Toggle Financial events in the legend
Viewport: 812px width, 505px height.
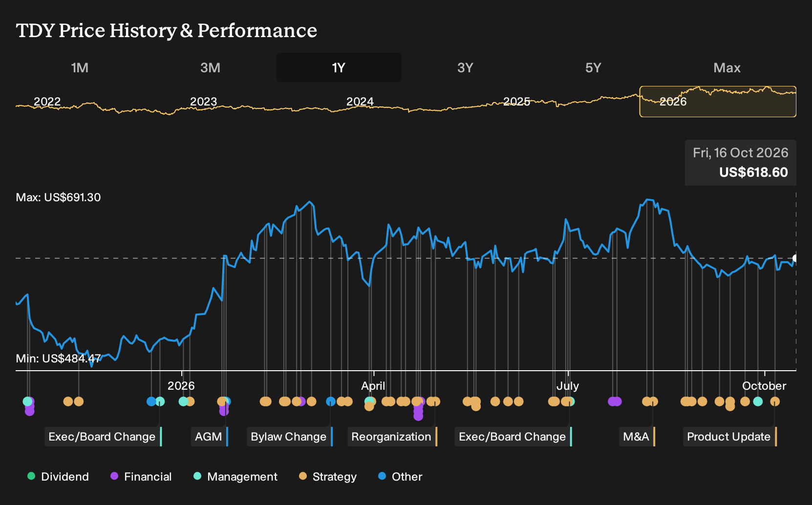point(141,477)
